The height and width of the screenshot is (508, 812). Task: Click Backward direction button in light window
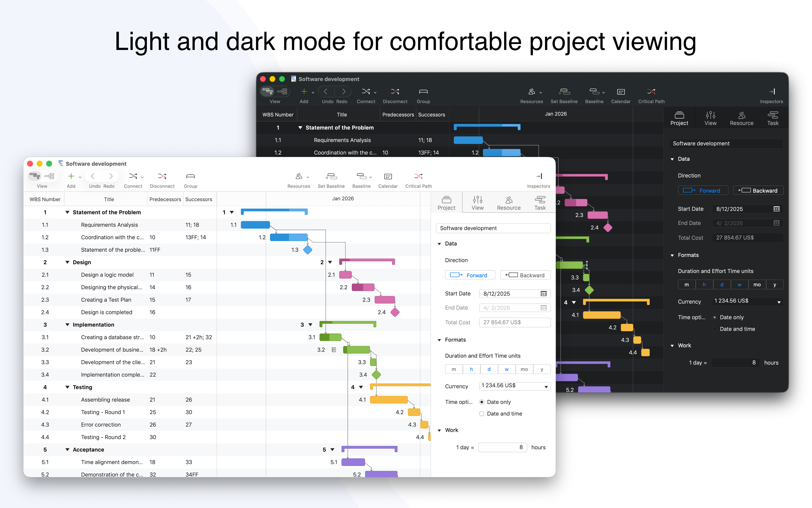point(526,275)
